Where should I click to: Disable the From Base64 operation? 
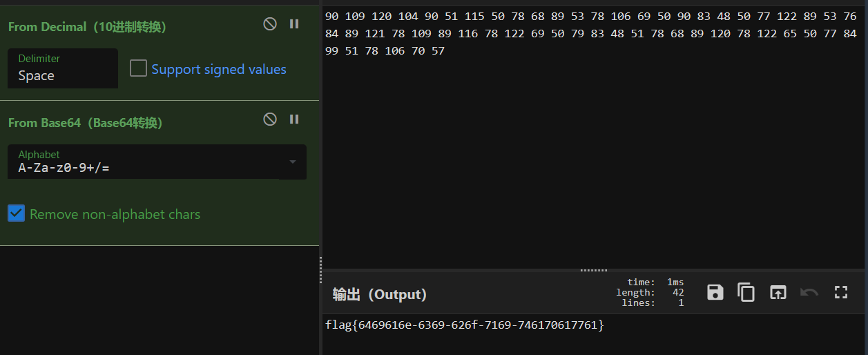[x=270, y=119]
